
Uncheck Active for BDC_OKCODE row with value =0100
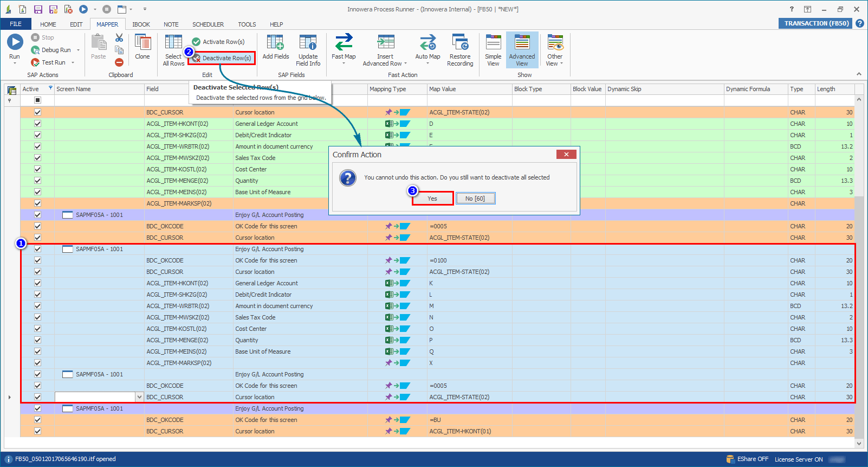point(37,260)
